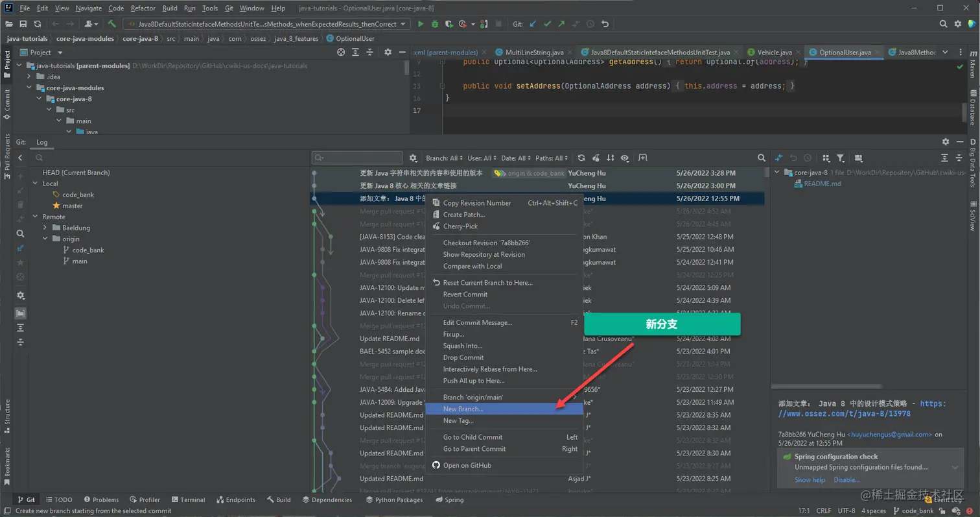Click the eye icon in Git log toolbar
The width and height of the screenshot is (980, 517).
click(625, 158)
